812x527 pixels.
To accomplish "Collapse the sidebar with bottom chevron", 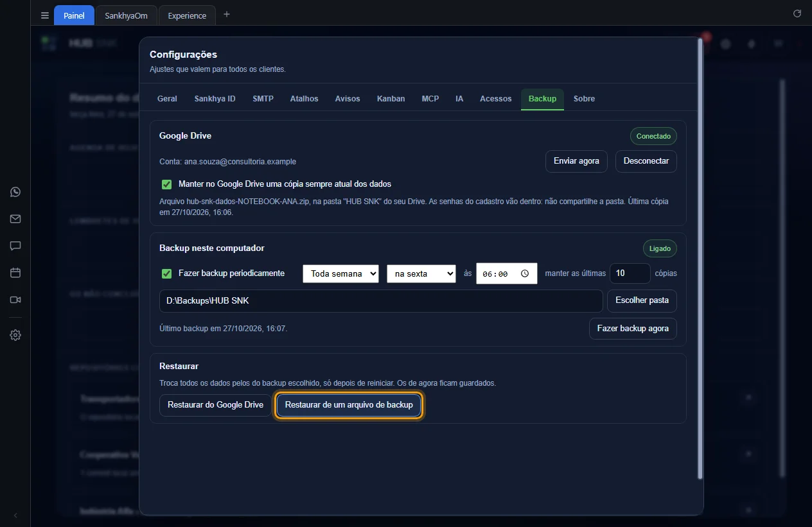I will coord(15,515).
